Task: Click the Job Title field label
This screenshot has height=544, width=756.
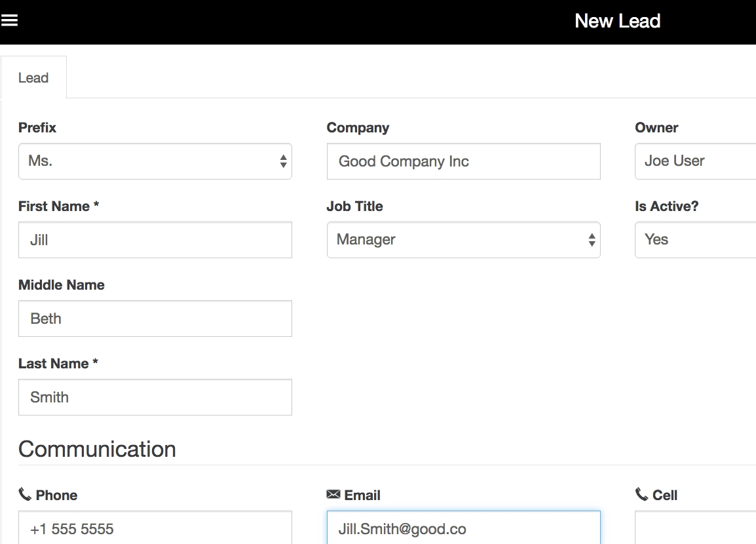Action: [x=354, y=206]
